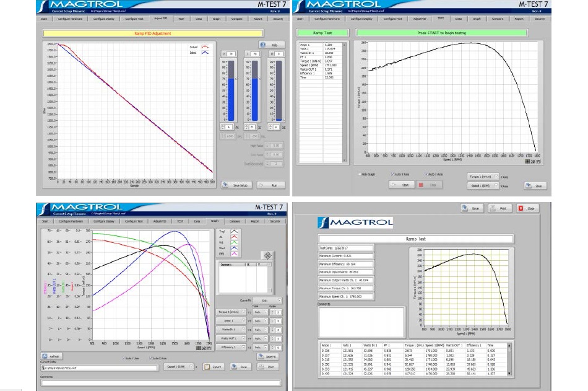Open Configure Test tab in the multi-curve graph window
Screen dimensions: 588x391
134,221
